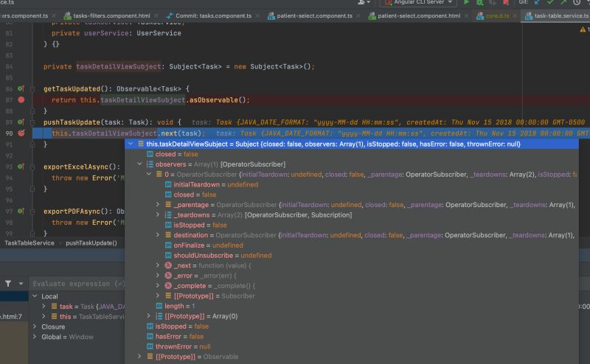Collapse the Local variables group
590x364 pixels.
point(35,296)
